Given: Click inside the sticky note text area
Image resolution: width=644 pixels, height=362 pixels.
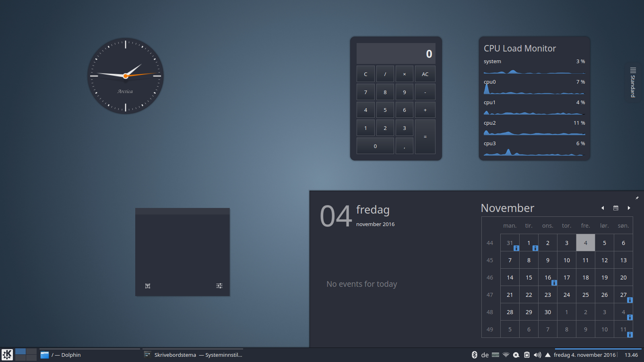Looking at the screenshot, I should (x=182, y=247).
